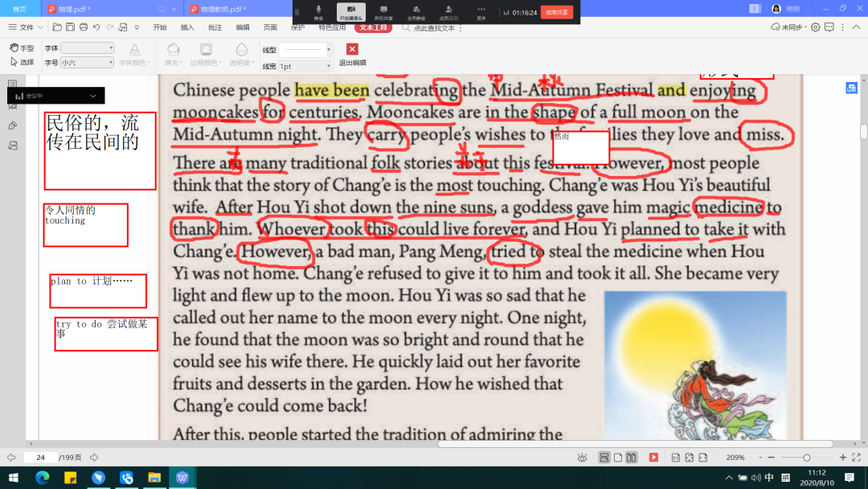Click End Sharing red button
The width and height of the screenshot is (868, 489).
point(557,12)
